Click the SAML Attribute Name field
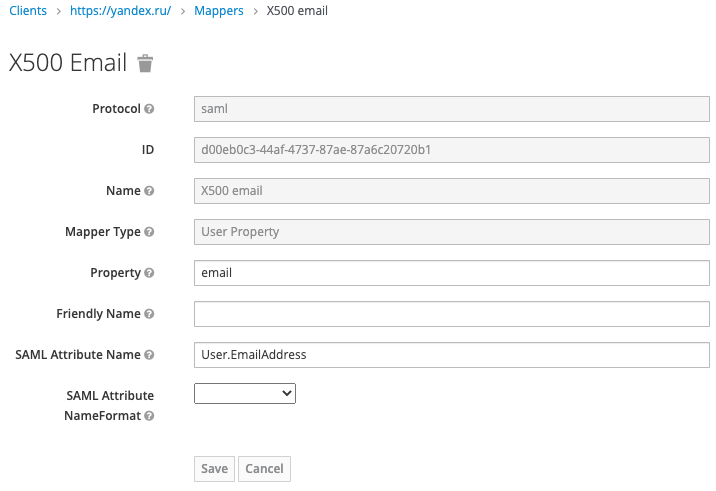 pyautogui.click(x=451, y=355)
